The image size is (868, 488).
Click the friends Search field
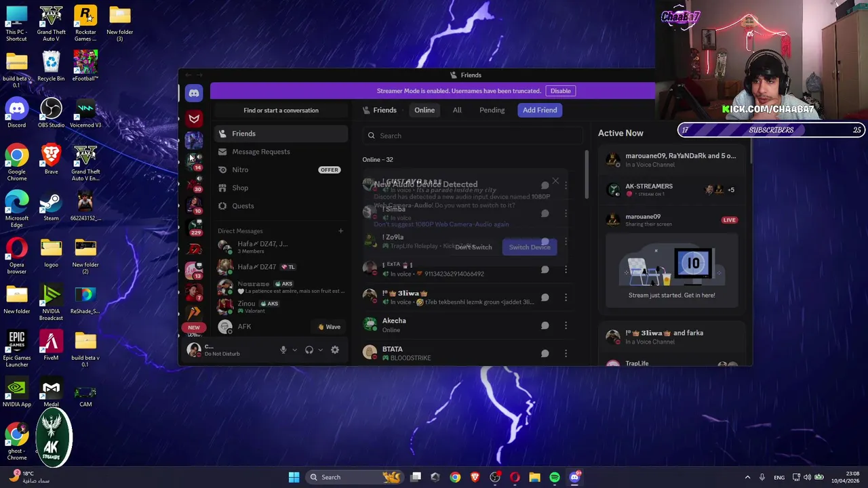(473, 136)
